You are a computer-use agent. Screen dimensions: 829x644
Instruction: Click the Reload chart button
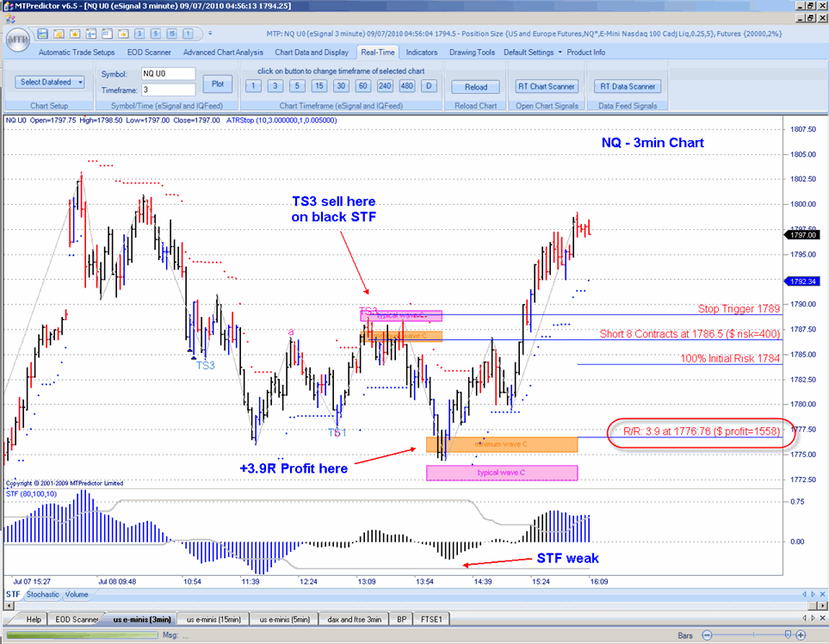(x=476, y=87)
